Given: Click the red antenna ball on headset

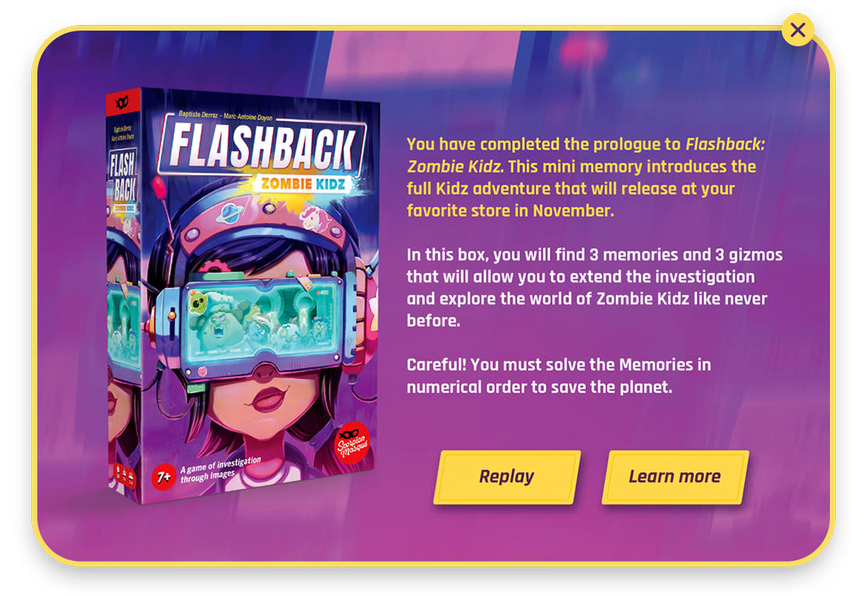Looking at the screenshot, I should tap(159, 187).
